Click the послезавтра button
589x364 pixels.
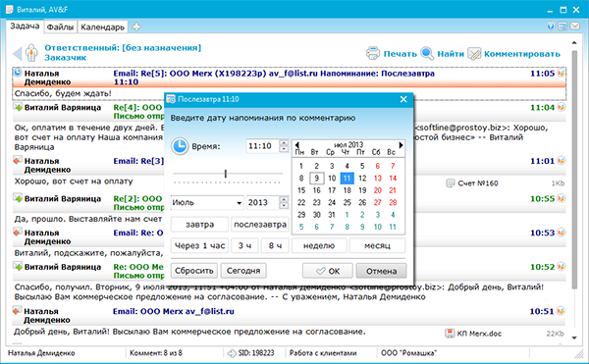[260, 225]
